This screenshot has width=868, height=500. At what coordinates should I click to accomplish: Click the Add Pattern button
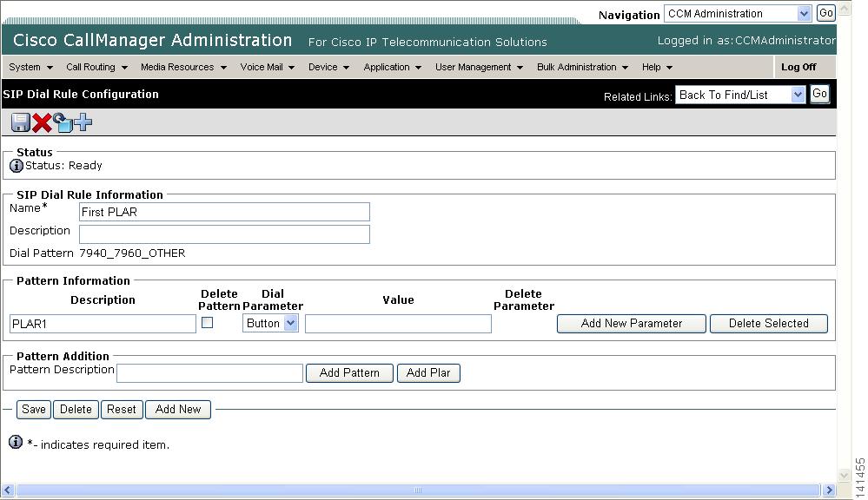click(349, 372)
